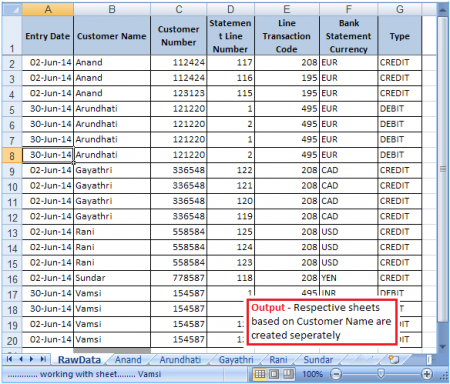This screenshot has height=384, width=450.
Task: Select cell B12 Gayathri
Action: [112, 217]
